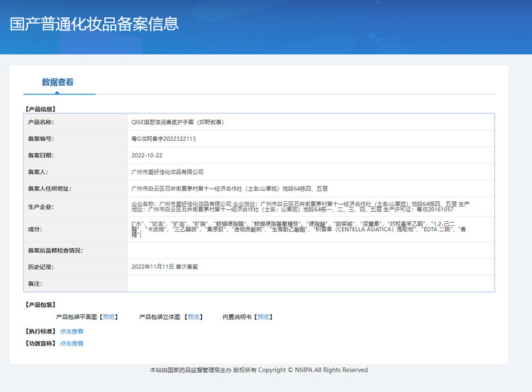
Task: Preview the 内置说明书 document
Action: [x=263, y=317]
